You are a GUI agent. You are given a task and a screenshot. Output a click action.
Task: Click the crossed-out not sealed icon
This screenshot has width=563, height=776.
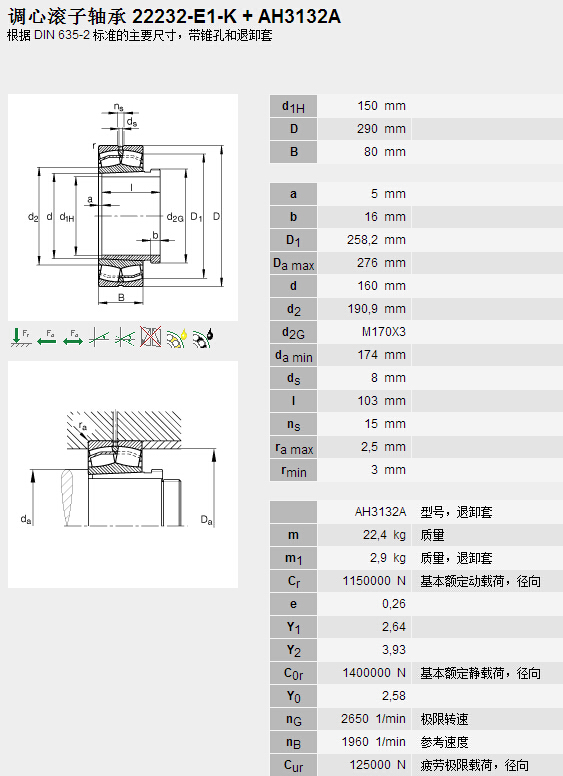pos(150,337)
